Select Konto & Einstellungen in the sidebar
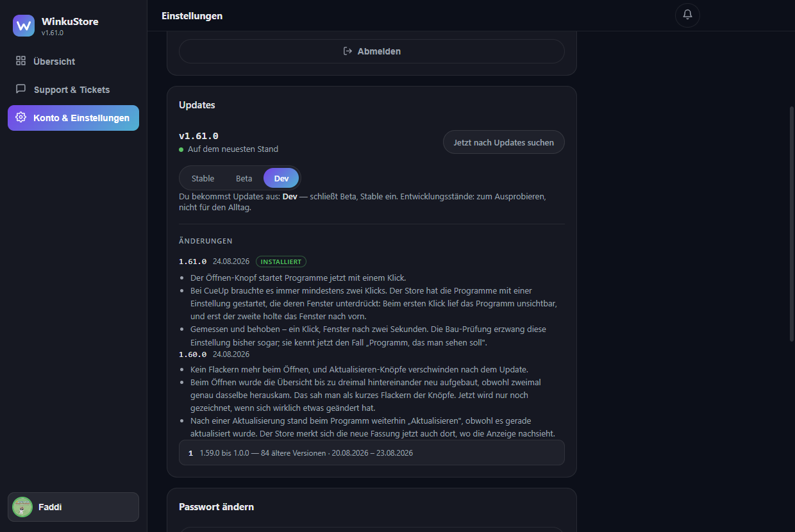 tap(73, 118)
